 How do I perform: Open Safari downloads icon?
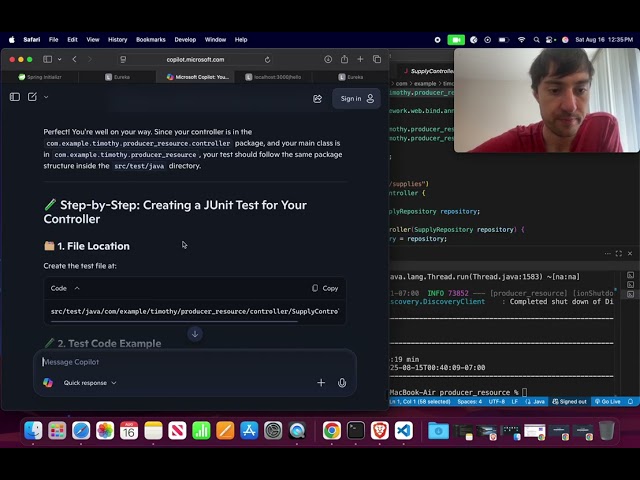[x=328, y=60]
